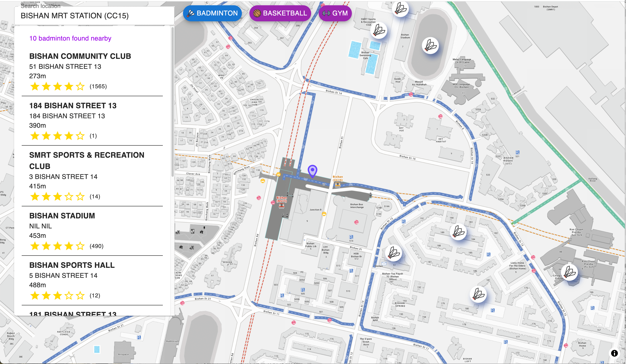Click badminton marker at SMRT Sports & Recreation Club
This screenshot has height=364, width=626.
click(x=379, y=31)
